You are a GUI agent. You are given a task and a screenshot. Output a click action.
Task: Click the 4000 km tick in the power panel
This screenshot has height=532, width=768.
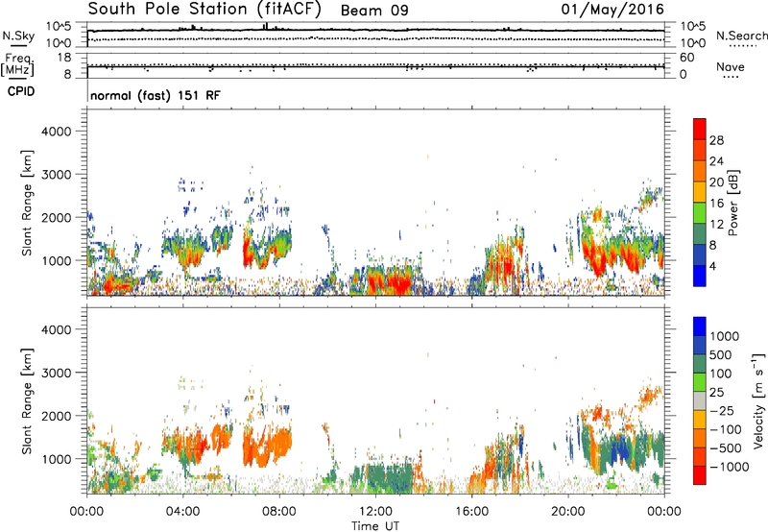[57, 132]
